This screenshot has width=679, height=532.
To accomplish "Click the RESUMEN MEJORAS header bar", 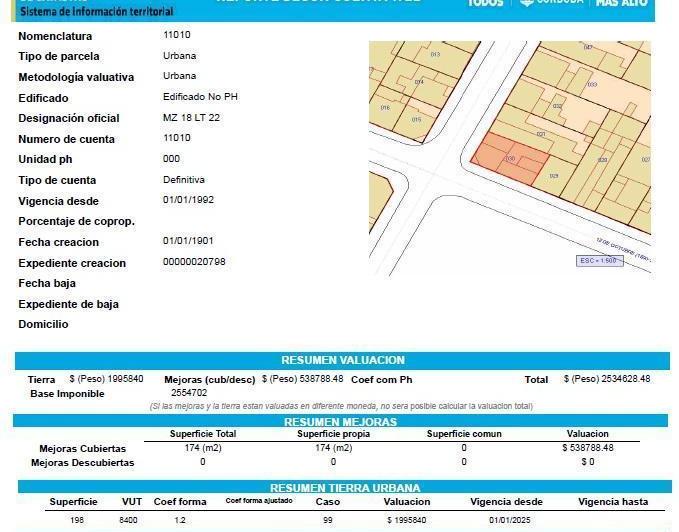I will [340, 421].
